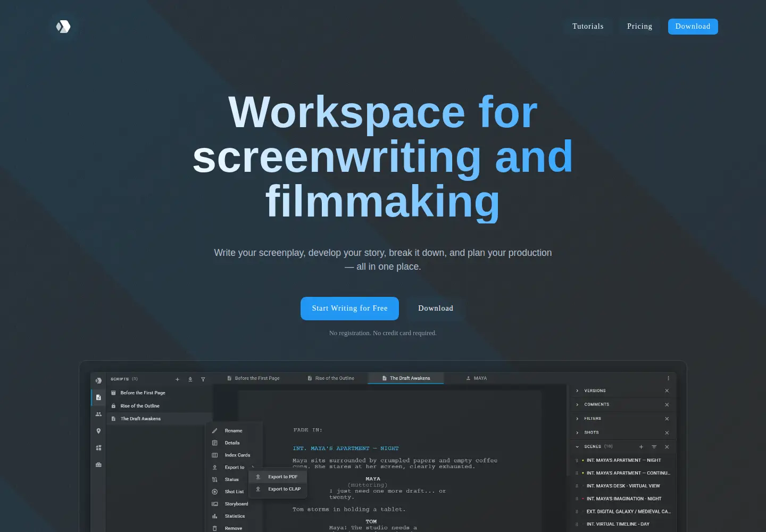Choose Export to PDF
Viewport: 766px width, 532px height.
coord(278,477)
